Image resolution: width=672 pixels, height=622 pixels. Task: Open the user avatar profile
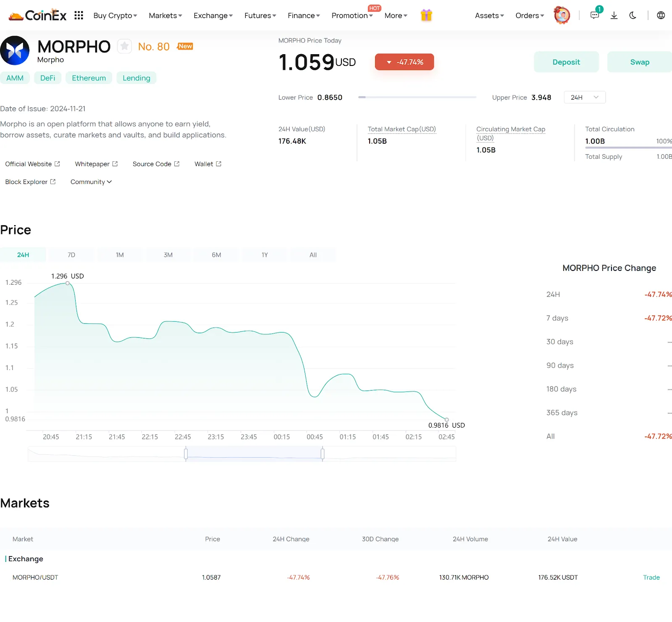point(562,15)
